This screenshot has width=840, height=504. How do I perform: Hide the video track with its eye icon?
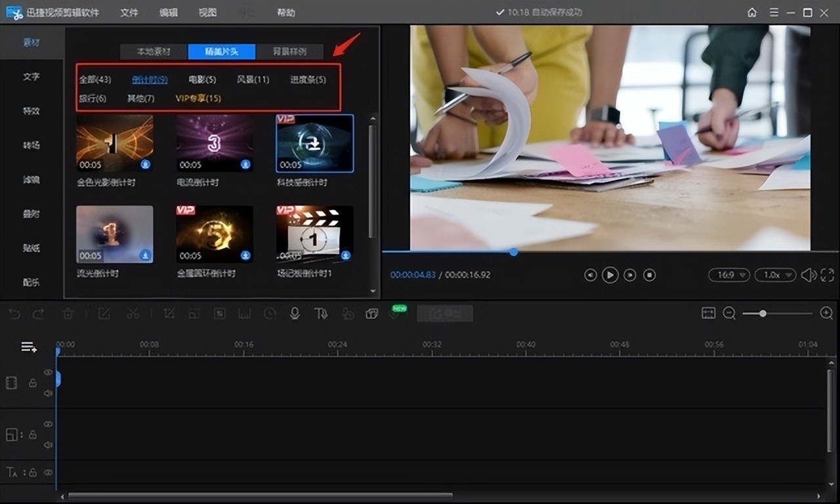48,372
